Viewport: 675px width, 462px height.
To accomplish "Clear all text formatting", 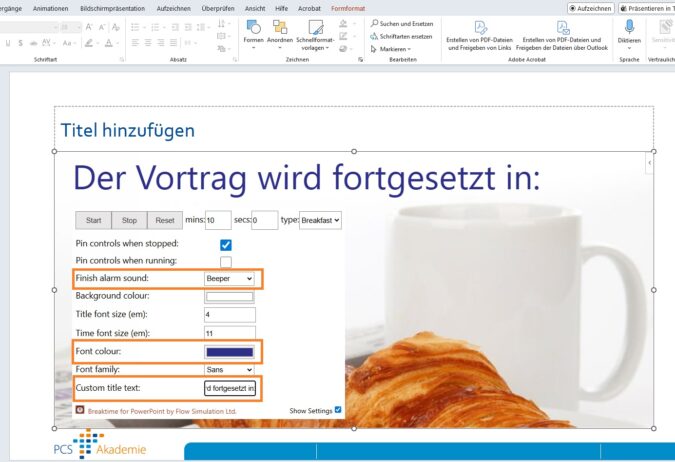I will tap(115, 27).
